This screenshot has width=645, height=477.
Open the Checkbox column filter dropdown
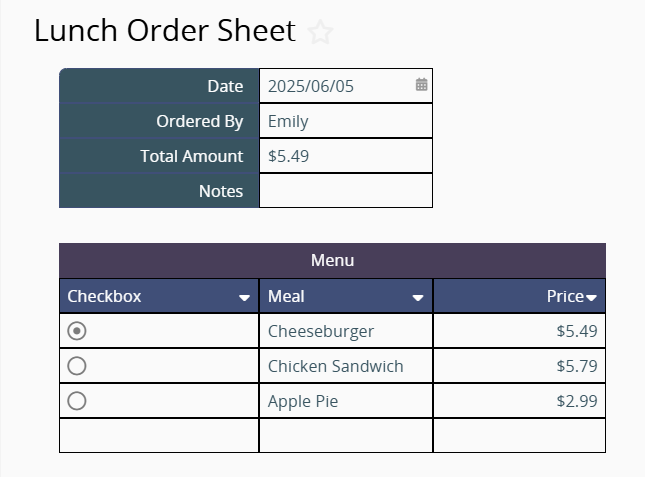click(244, 297)
